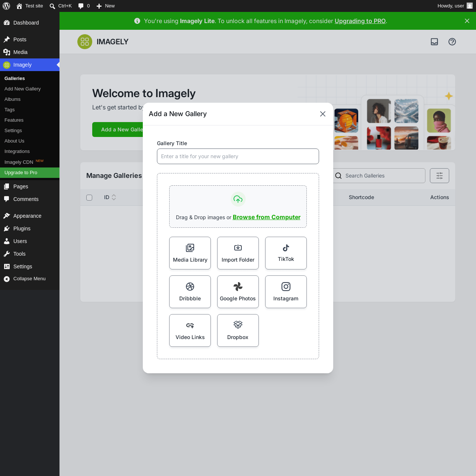
Task: Open the Ctrl+K search in admin bar
Action: [61, 6]
